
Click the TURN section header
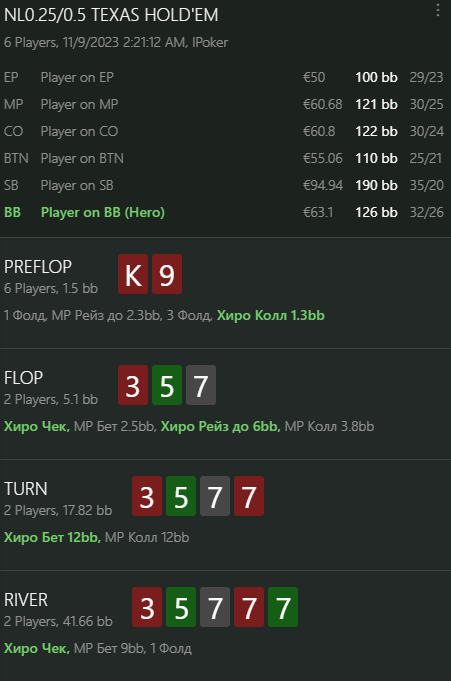(x=26, y=489)
